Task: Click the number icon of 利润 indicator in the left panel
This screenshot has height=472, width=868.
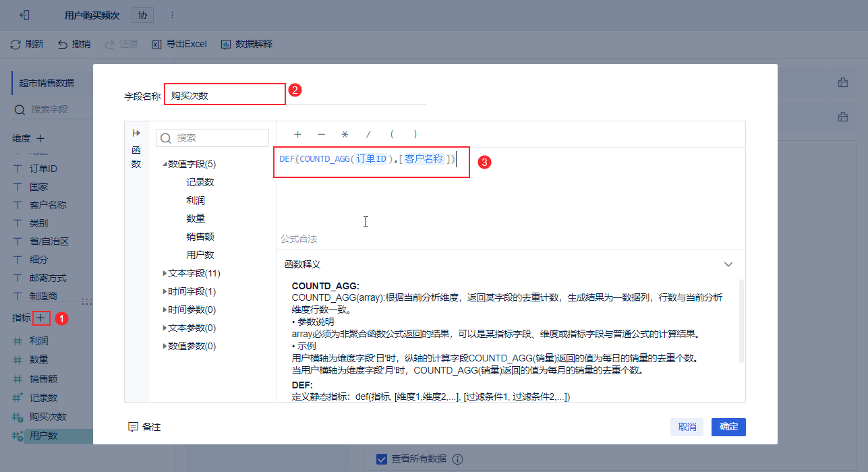Action: 18,341
